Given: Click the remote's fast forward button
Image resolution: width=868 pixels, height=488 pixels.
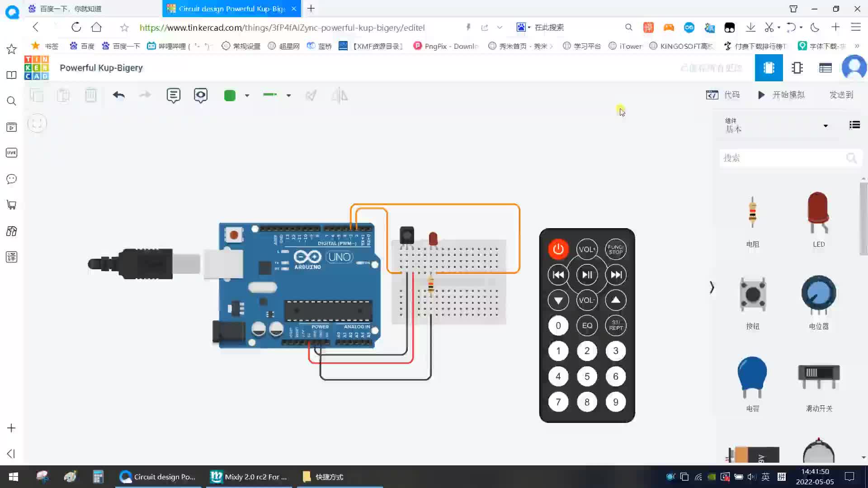Looking at the screenshot, I should pos(616,275).
